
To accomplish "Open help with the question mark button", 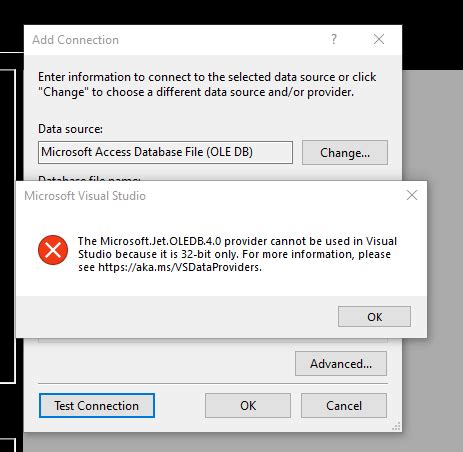I will pos(334,39).
